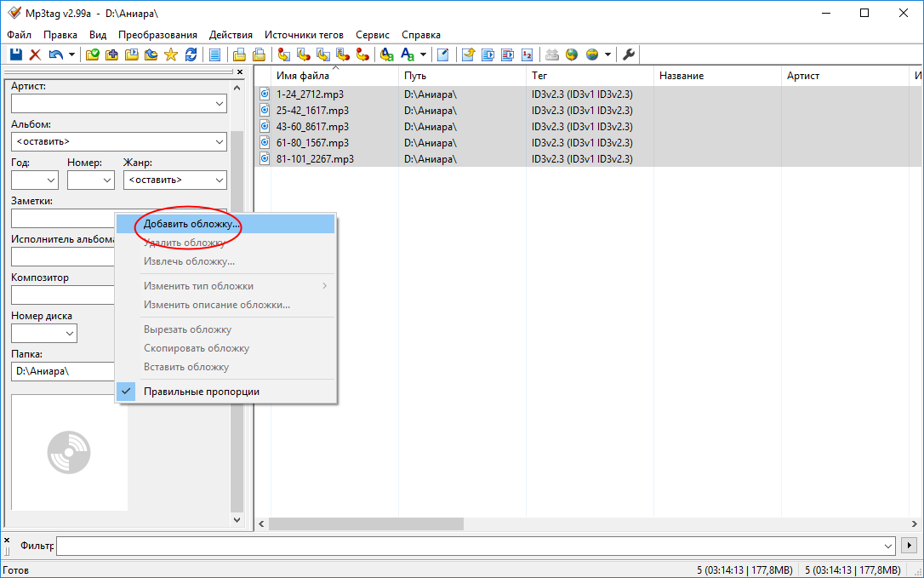
Task: Save tags with the floppy disk icon
Action: (16, 54)
